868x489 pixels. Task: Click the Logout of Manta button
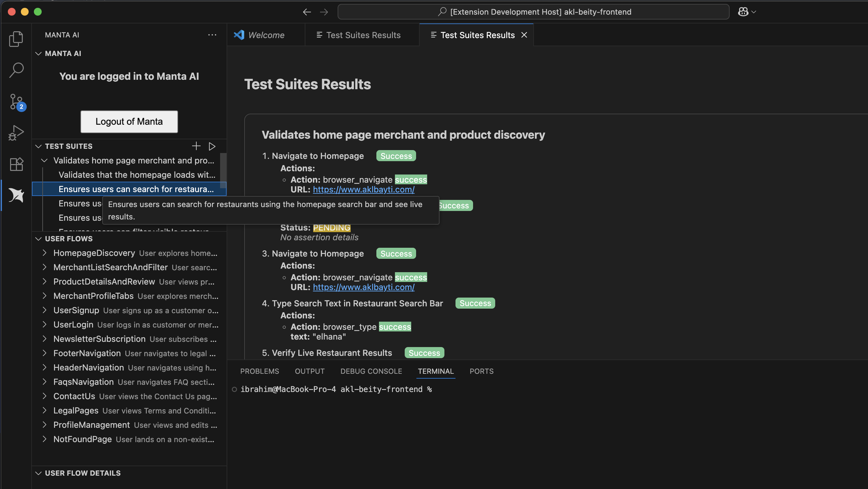pos(129,121)
